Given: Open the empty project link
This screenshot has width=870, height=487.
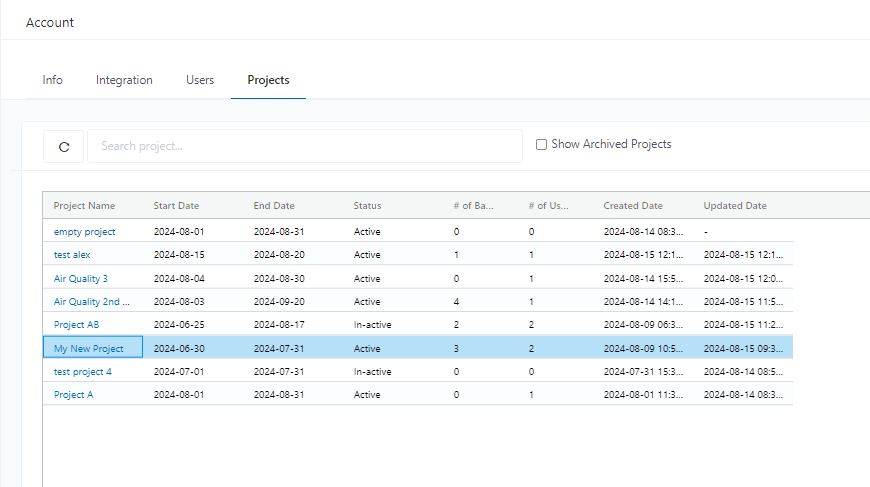Looking at the screenshot, I should (x=84, y=232).
